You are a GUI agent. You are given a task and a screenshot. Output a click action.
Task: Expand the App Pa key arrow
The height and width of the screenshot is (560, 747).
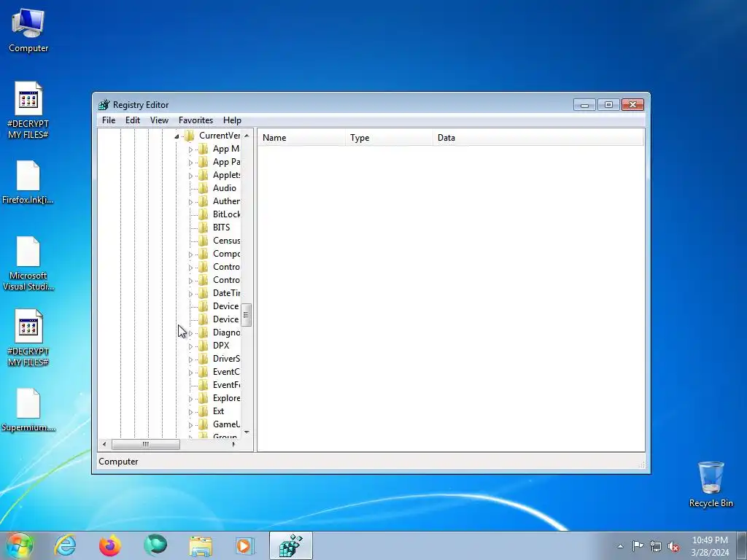pos(190,163)
